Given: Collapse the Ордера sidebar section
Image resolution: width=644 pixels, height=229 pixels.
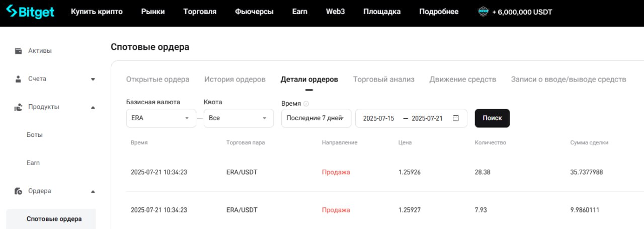Looking at the screenshot, I should pos(93,191).
